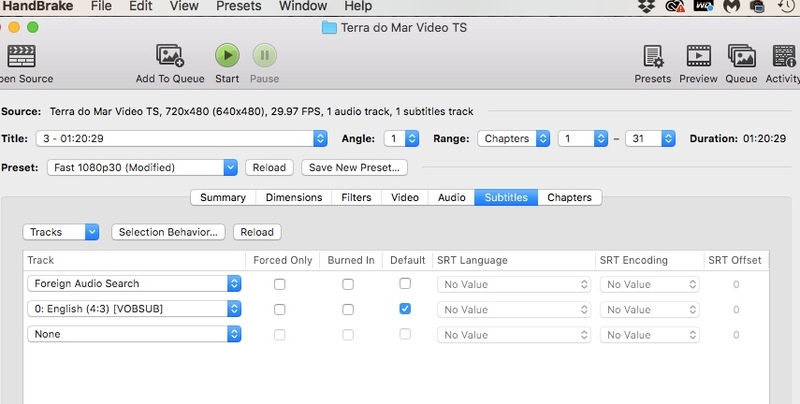Enable Forced Only for Foreign Audio Search
The height and width of the screenshot is (404, 800).
point(279,284)
